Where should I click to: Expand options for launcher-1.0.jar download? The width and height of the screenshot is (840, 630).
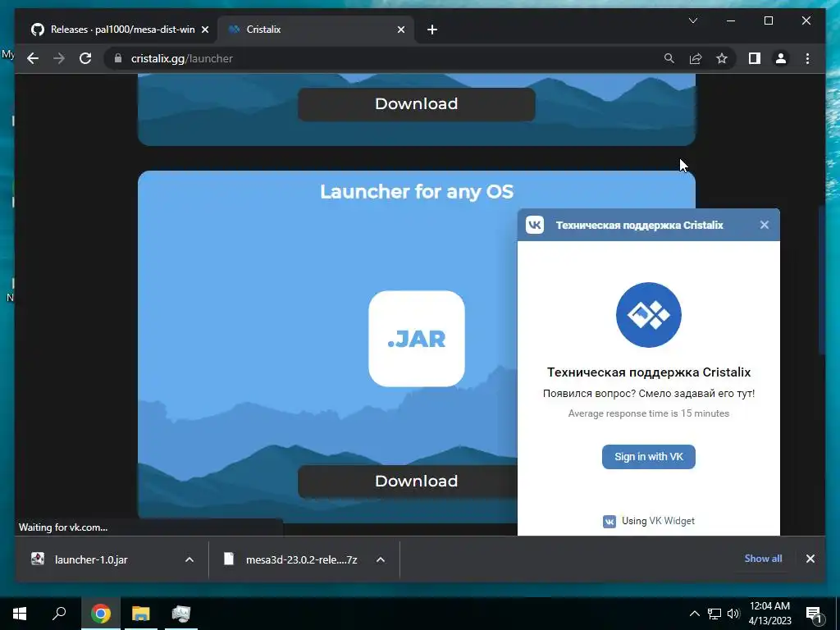[x=189, y=559]
